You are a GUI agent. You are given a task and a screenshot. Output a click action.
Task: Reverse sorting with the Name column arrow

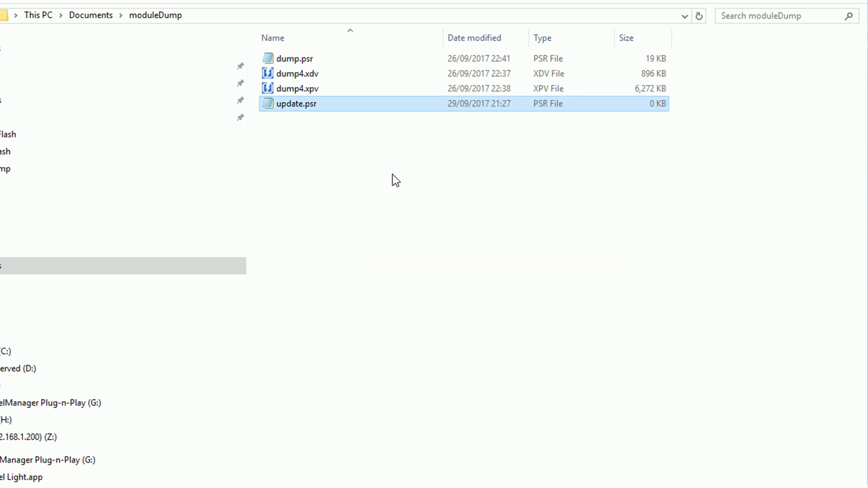[x=350, y=30]
